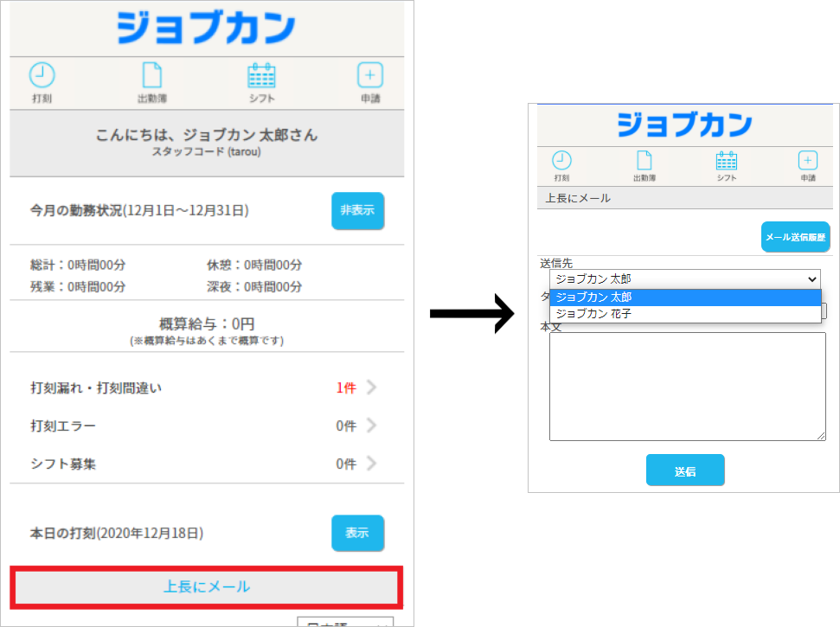Click the スタッフコード (tarou) text
Image resolution: width=840 pixels, height=627 pixels.
pos(206,152)
